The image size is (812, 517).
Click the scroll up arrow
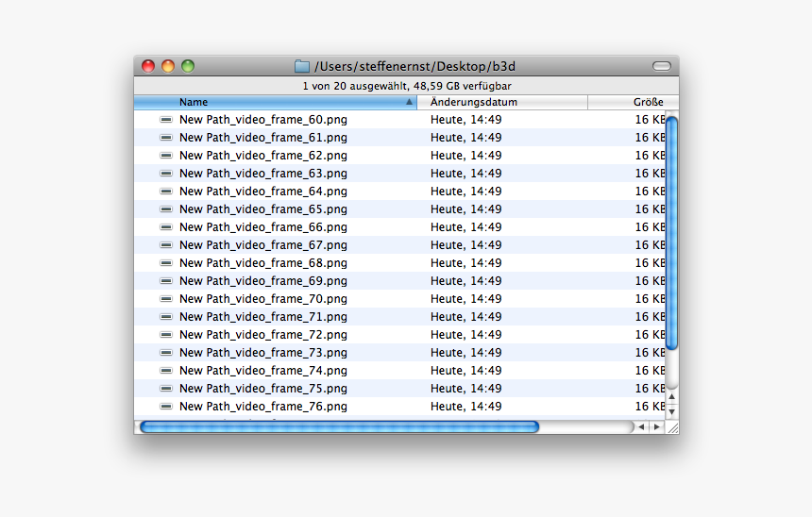(x=671, y=397)
